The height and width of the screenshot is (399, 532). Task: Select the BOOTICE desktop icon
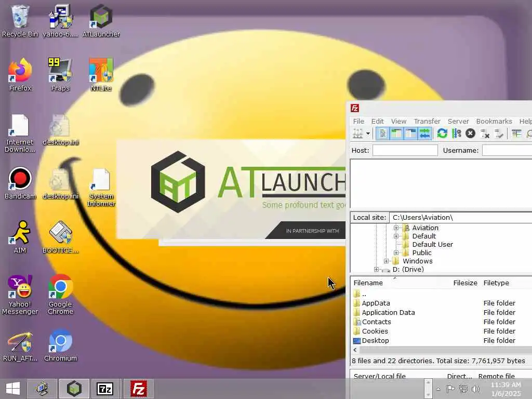coord(60,237)
